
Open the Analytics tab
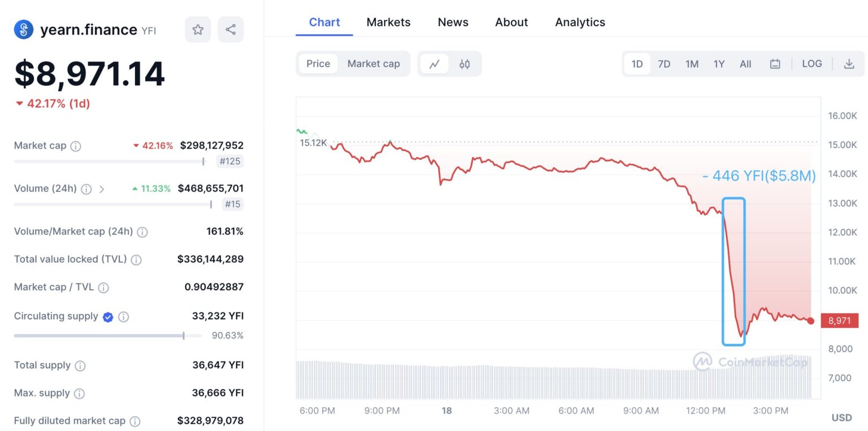click(580, 22)
